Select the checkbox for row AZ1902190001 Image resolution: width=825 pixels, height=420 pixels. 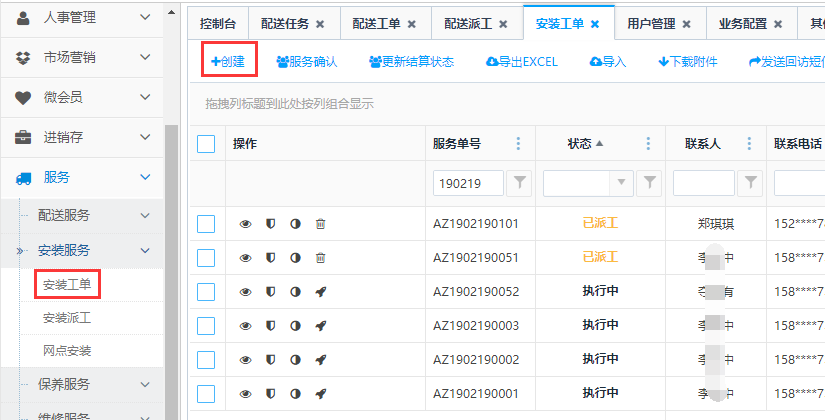pyautogui.click(x=206, y=394)
